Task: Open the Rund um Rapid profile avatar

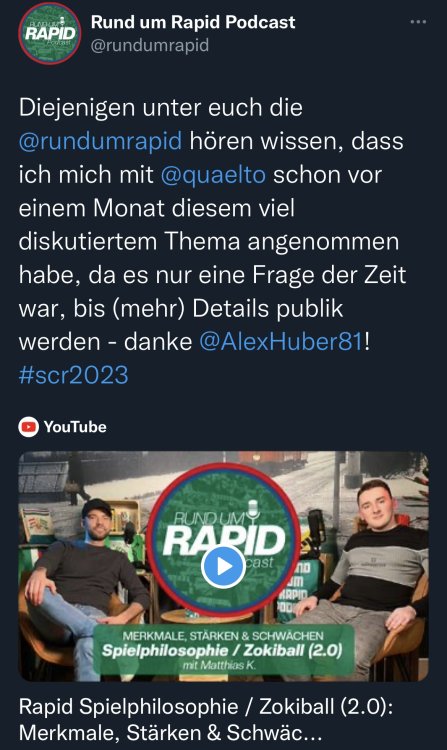Action: [50, 33]
